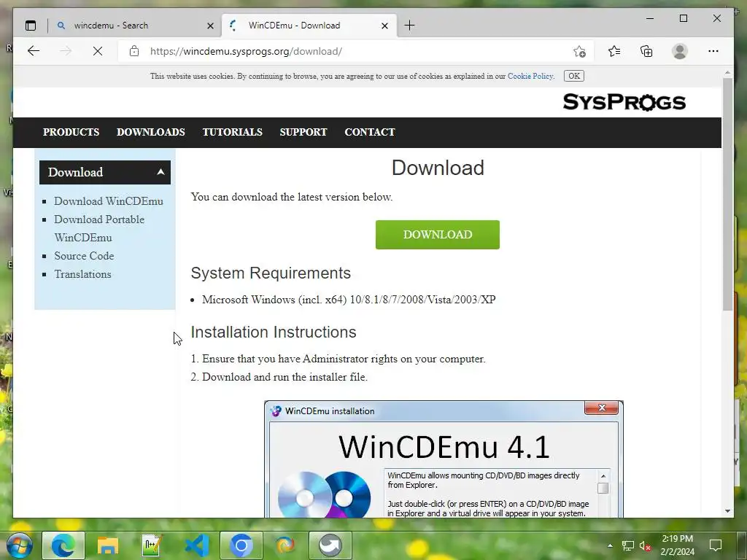Open the browser profile avatar
This screenshot has width=747, height=560.
[680, 51]
